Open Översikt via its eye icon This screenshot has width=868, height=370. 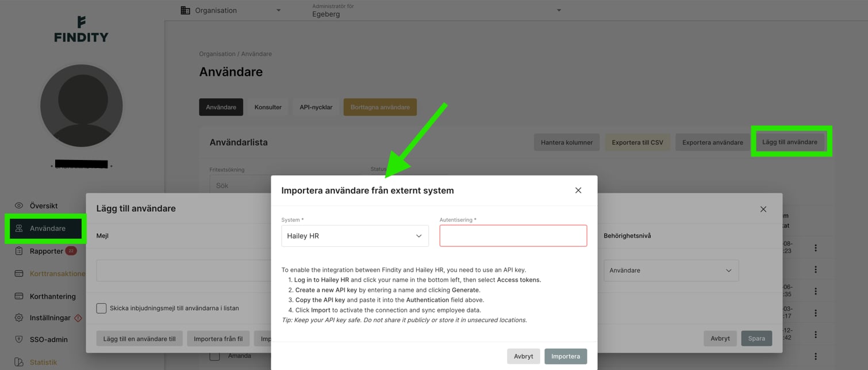(19, 205)
